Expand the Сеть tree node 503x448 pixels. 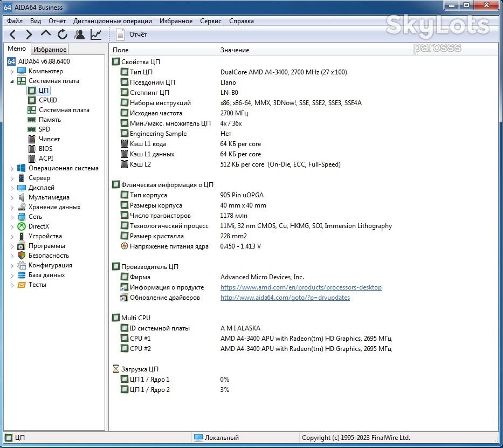12,217
